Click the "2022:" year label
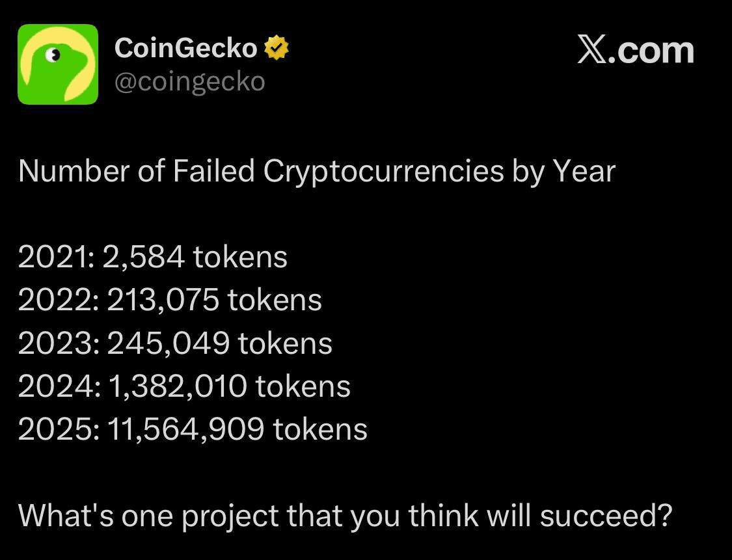The width and height of the screenshot is (732, 560). click(x=58, y=300)
